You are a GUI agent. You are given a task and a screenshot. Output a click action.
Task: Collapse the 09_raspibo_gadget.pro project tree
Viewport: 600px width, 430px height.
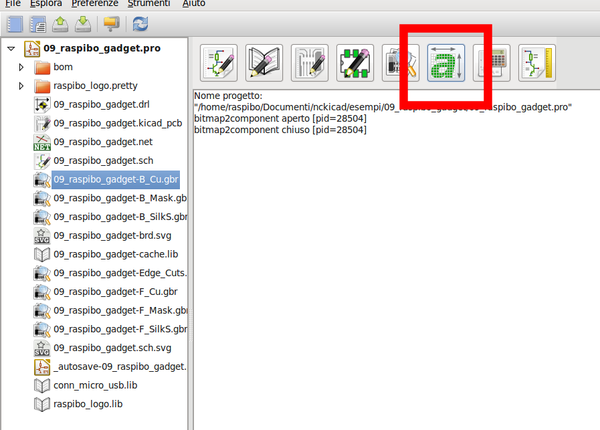(10, 48)
